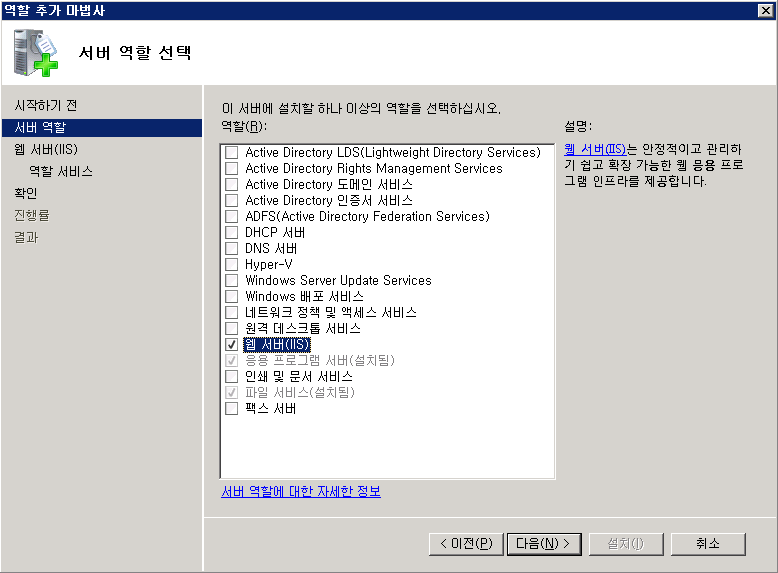Viewport: 778px width, 573px height.
Task: Go to 시작하기 전 step
Action: (x=46, y=105)
